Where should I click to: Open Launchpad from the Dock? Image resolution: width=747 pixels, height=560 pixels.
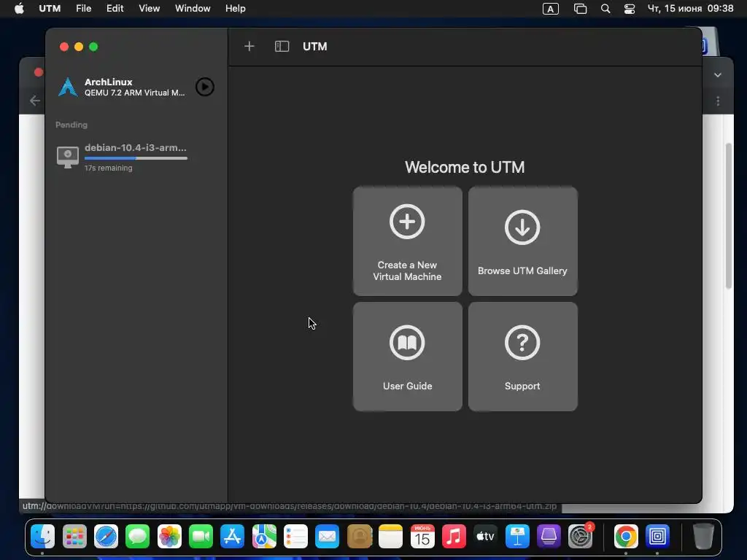click(74, 537)
